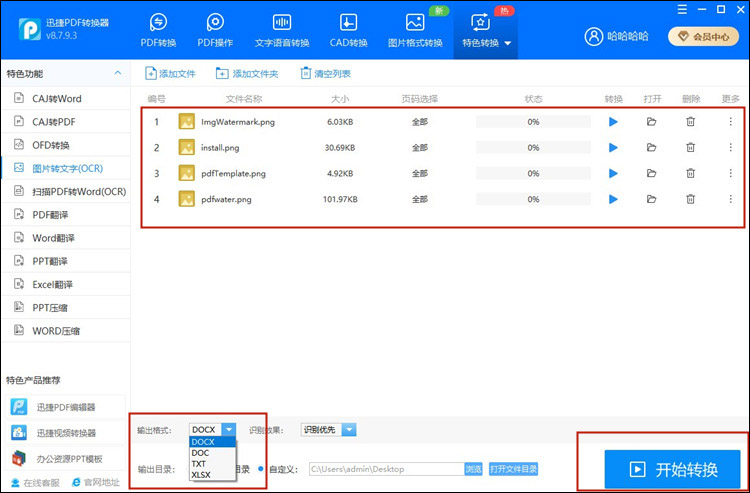The image size is (750, 493).
Task: Select OFD转换 in the sidebar
Action: click(66, 145)
